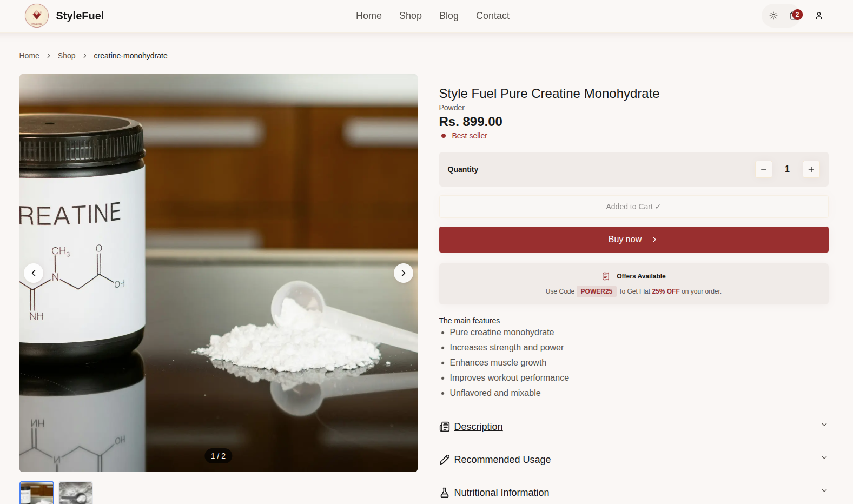Image resolution: width=853 pixels, height=504 pixels.
Task: Click the main creatine product image
Action: pos(219,273)
